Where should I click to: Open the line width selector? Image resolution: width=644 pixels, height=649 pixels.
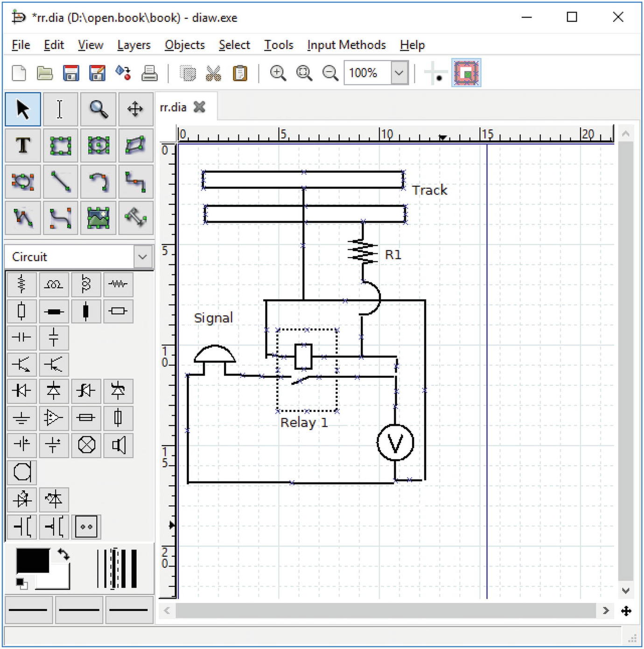[x=117, y=569]
